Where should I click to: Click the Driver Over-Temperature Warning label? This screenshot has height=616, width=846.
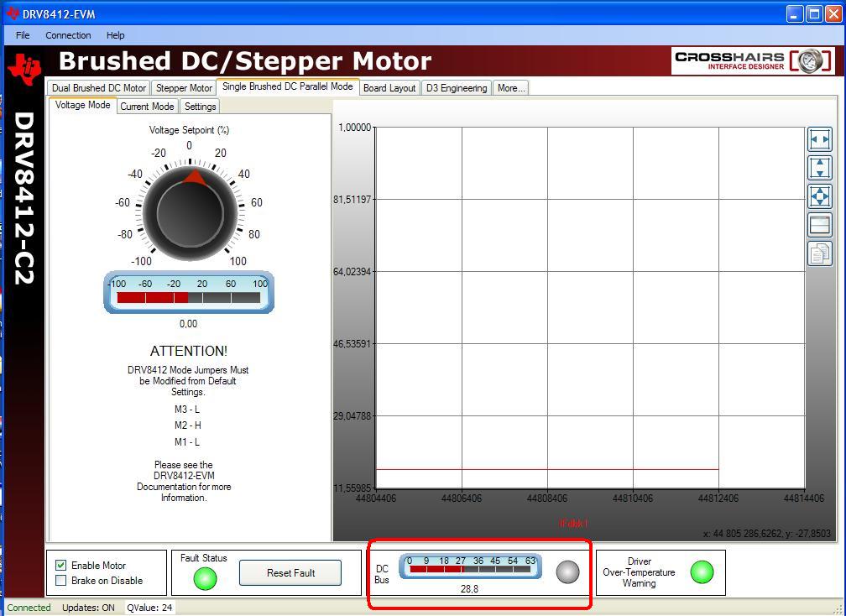coord(639,572)
